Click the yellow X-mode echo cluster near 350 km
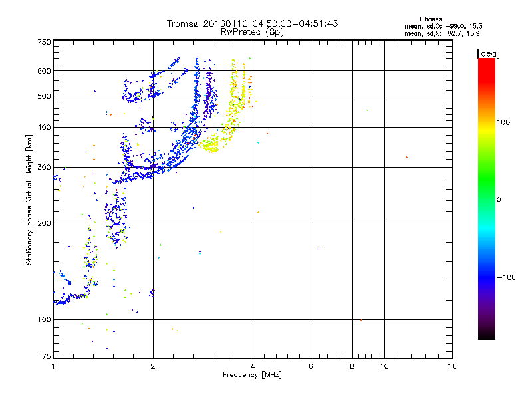The image size is (532, 399). tap(211, 144)
